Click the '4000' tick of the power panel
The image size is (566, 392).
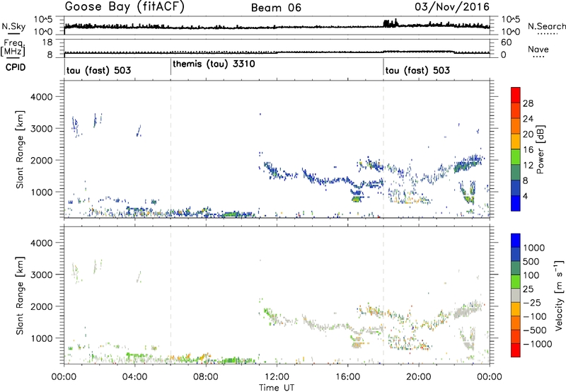[x=41, y=97]
